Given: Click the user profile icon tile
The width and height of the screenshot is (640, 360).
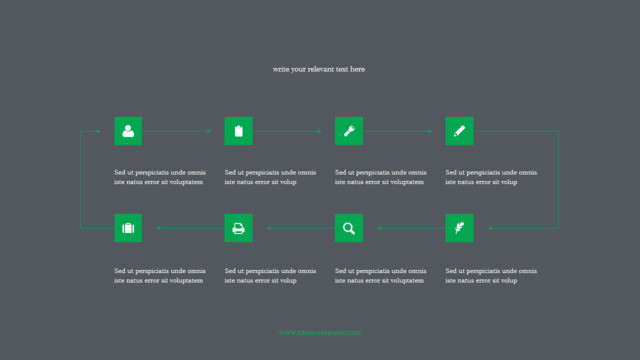Looking at the screenshot, I should [x=128, y=131].
